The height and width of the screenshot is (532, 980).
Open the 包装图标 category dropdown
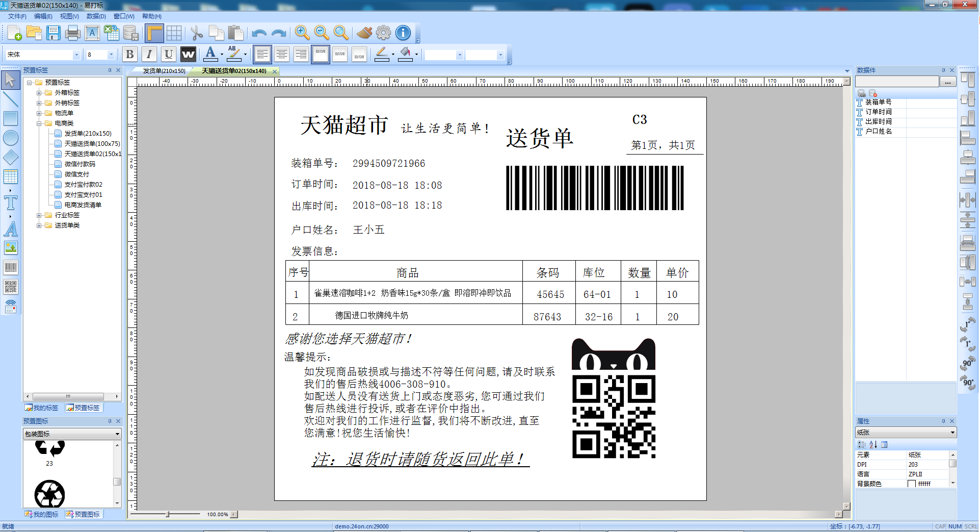pyautogui.click(x=72, y=434)
